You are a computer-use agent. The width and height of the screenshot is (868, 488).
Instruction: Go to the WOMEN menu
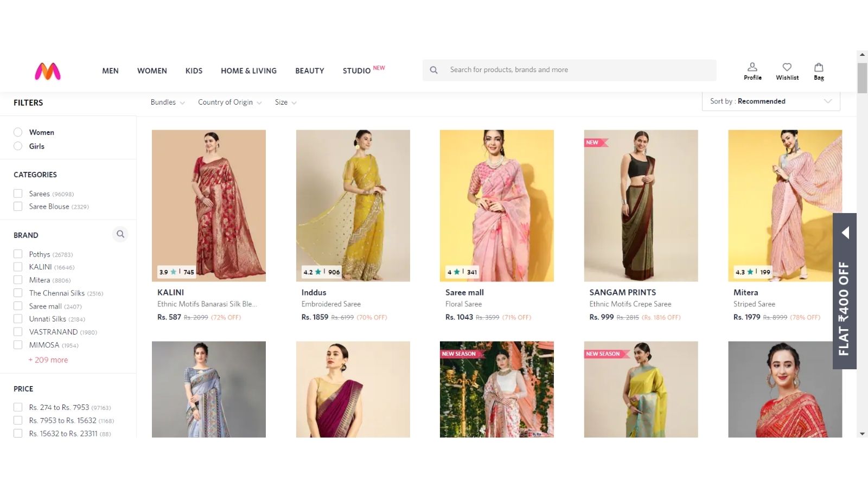click(152, 70)
